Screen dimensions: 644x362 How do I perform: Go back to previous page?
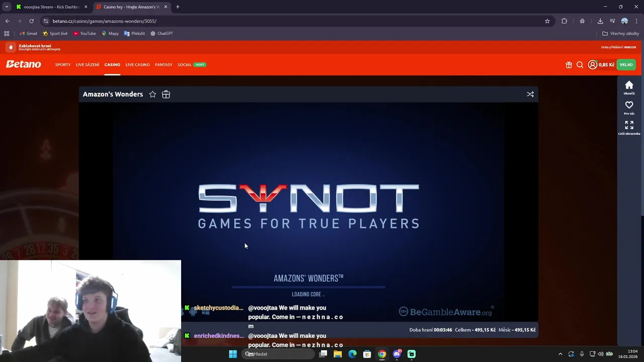pos(7,21)
